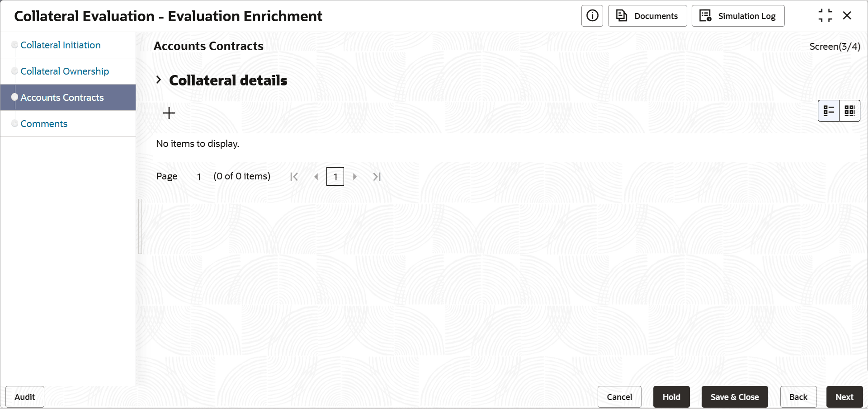Go to previous page arrow
The height and width of the screenshot is (409, 868).
pyautogui.click(x=316, y=177)
